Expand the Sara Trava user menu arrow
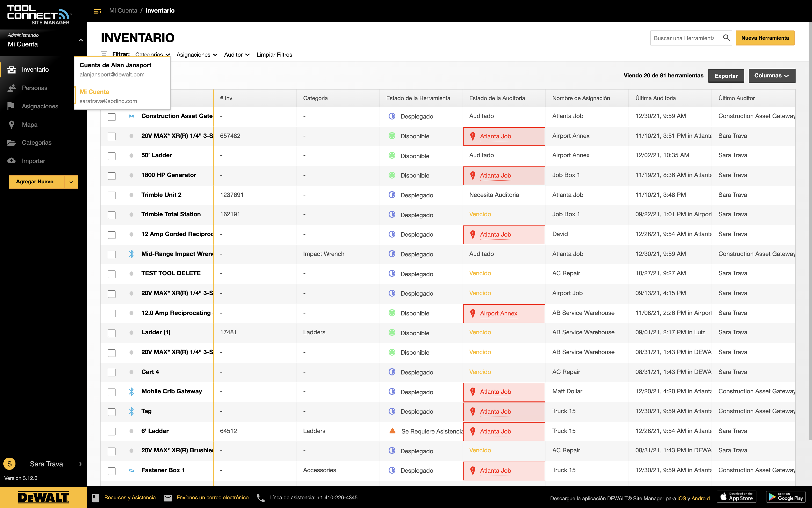The height and width of the screenshot is (508, 812). tap(80, 464)
